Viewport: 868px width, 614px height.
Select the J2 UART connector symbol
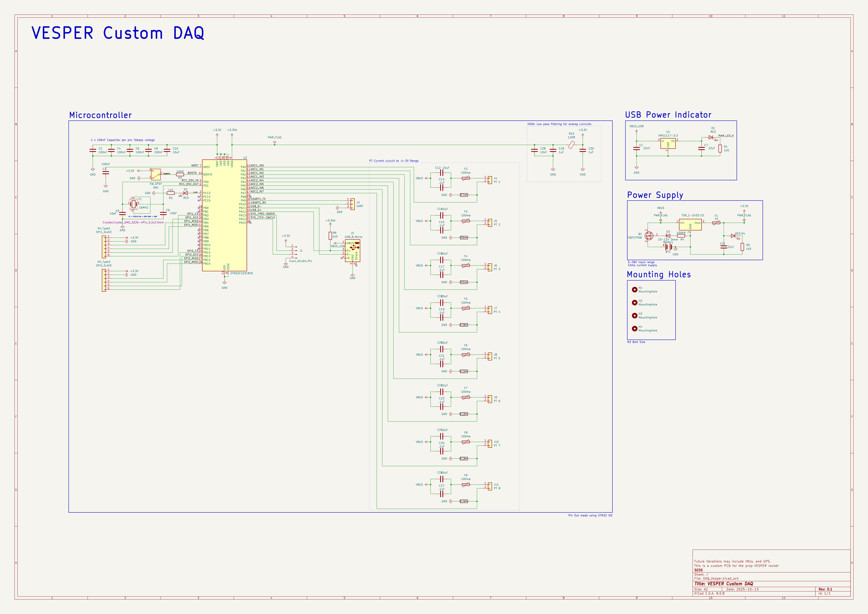[x=352, y=204]
